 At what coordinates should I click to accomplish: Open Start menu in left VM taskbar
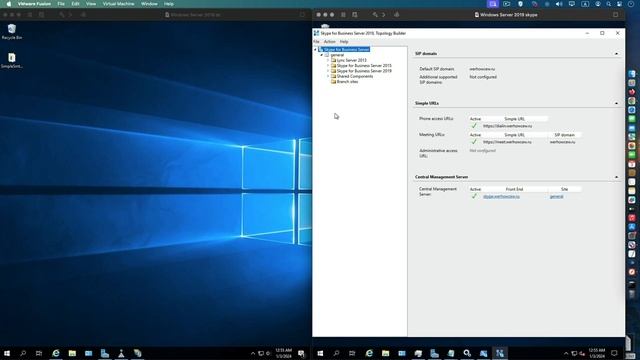tap(7, 353)
